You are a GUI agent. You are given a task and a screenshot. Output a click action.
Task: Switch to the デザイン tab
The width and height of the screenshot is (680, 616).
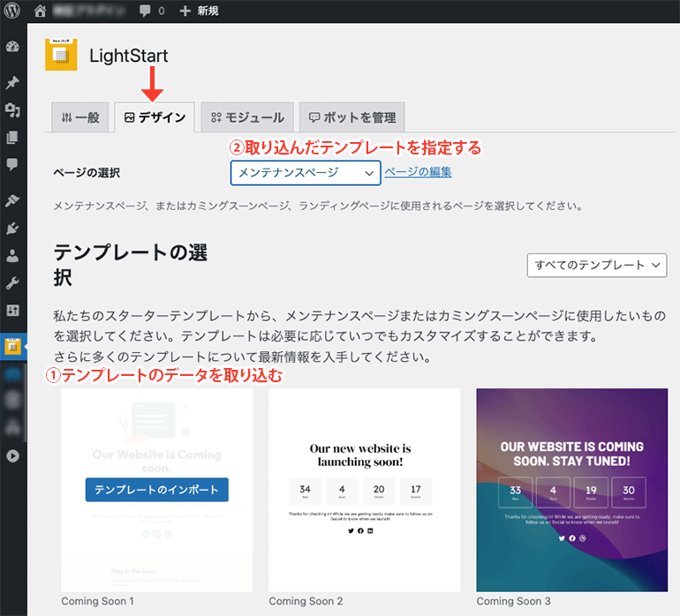tap(155, 117)
